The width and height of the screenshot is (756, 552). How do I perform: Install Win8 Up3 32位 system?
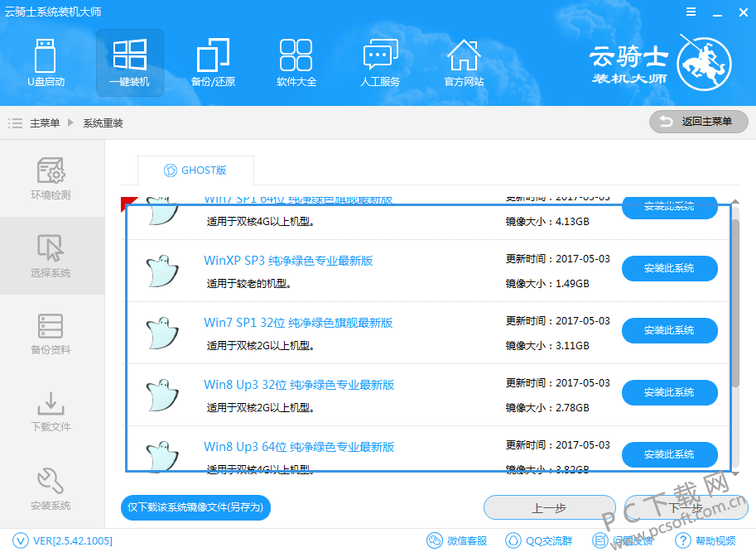[669, 392]
